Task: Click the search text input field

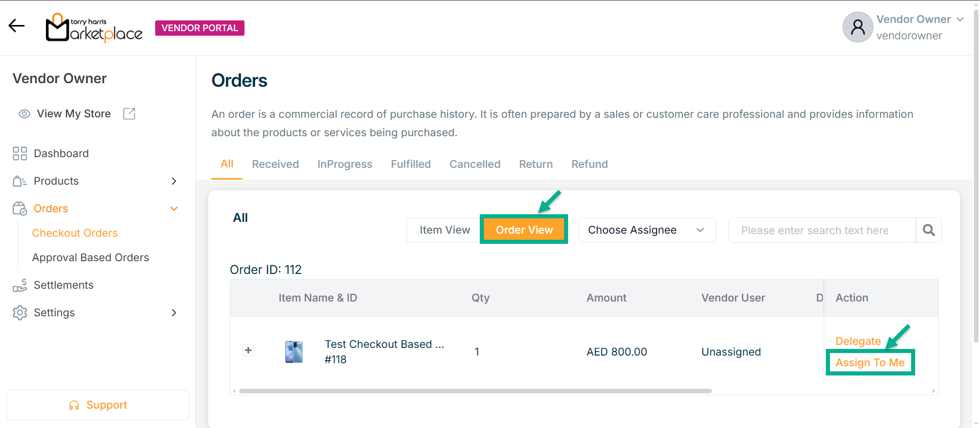Action: (x=821, y=230)
